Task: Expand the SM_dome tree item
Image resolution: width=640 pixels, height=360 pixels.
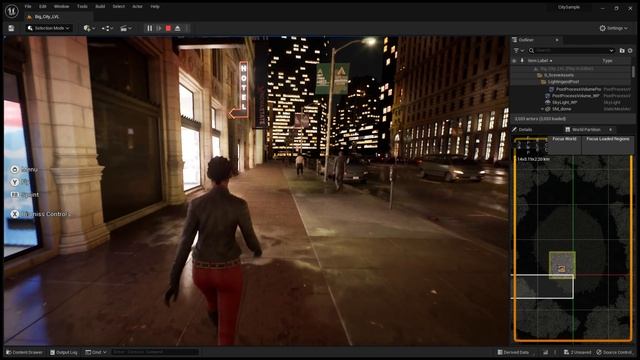Action: click(542, 109)
